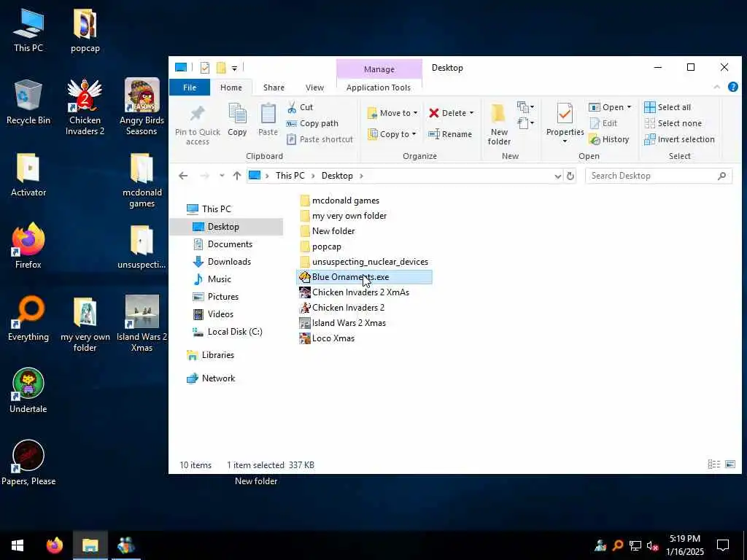
Task: Click the red Delete X icon
Action: coord(433,113)
